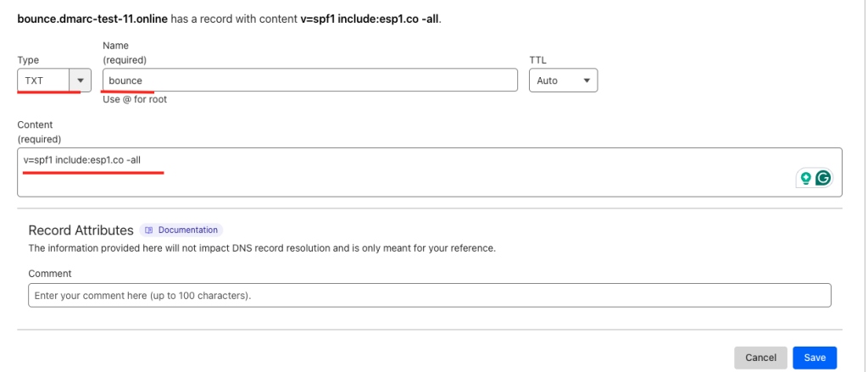Open the Documentation link text
The width and height of the screenshot is (868, 372).
point(188,230)
